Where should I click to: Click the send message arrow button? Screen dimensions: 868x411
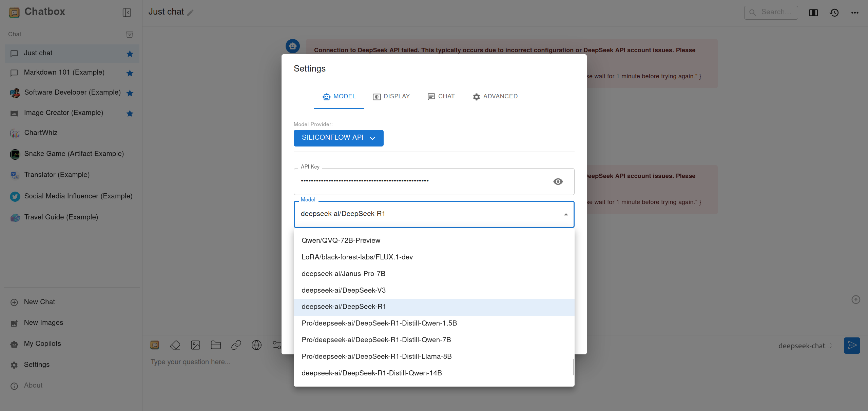coord(852,346)
